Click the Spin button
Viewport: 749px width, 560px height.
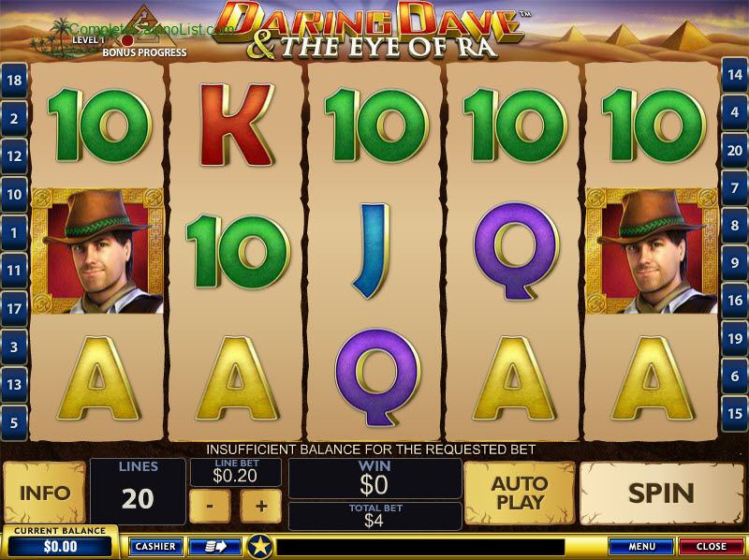(x=662, y=493)
